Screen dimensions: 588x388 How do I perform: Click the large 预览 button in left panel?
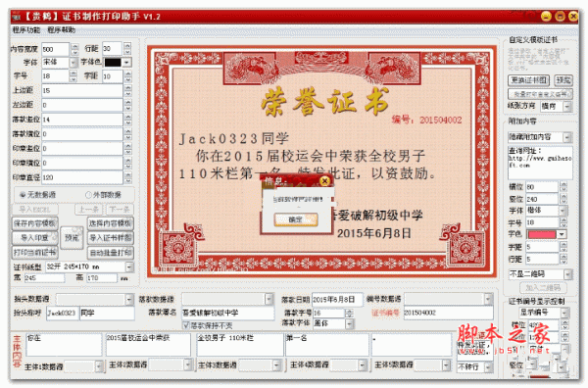pyautogui.click(x=72, y=238)
